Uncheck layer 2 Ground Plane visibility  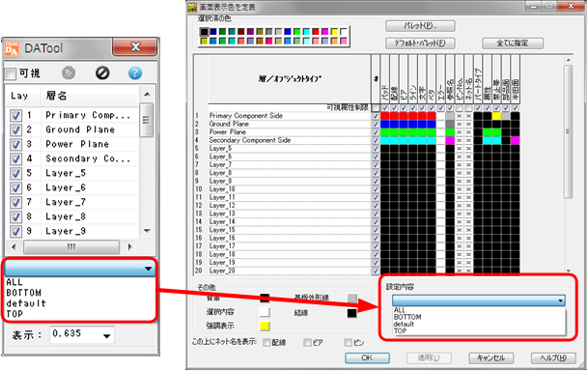point(15,129)
